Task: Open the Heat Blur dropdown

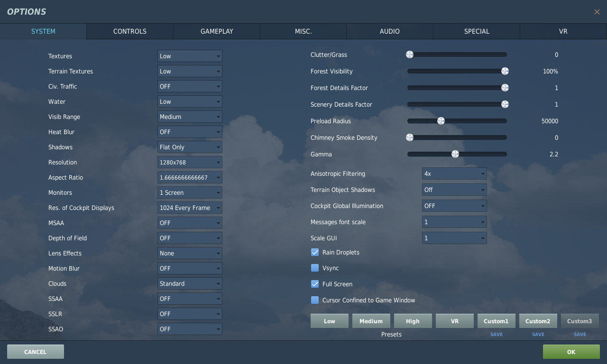Action: point(190,132)
